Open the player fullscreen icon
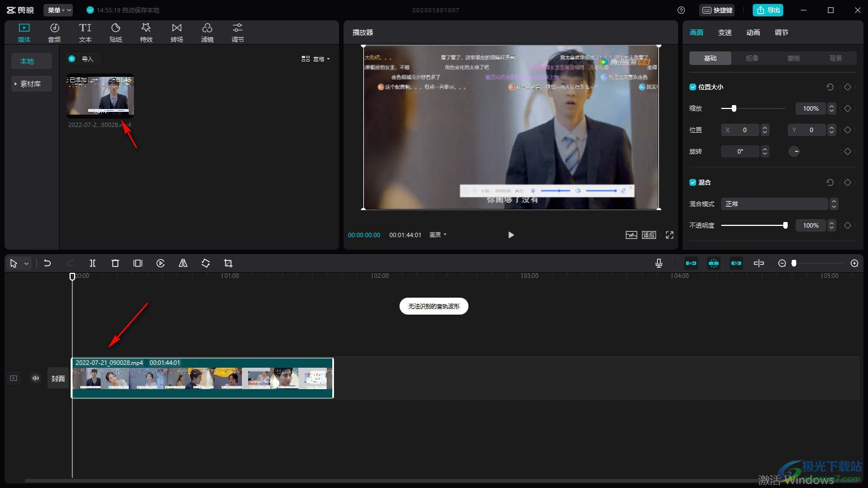This screenshot has width=868, height=488. 670,235
